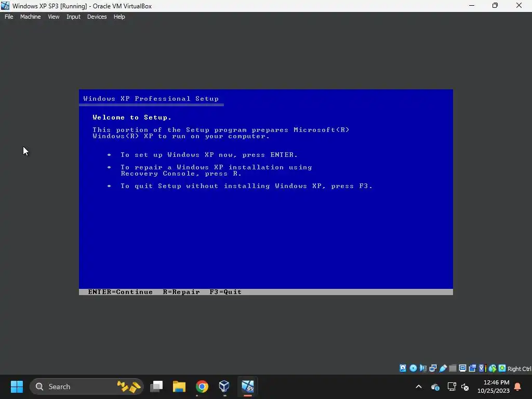Open Task View from the taskbar
The image size is (532, 399).
tap(156, 387)
